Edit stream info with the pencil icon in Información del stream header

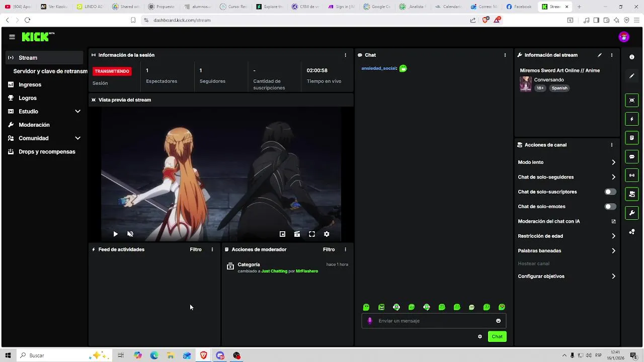coord(599,55)
